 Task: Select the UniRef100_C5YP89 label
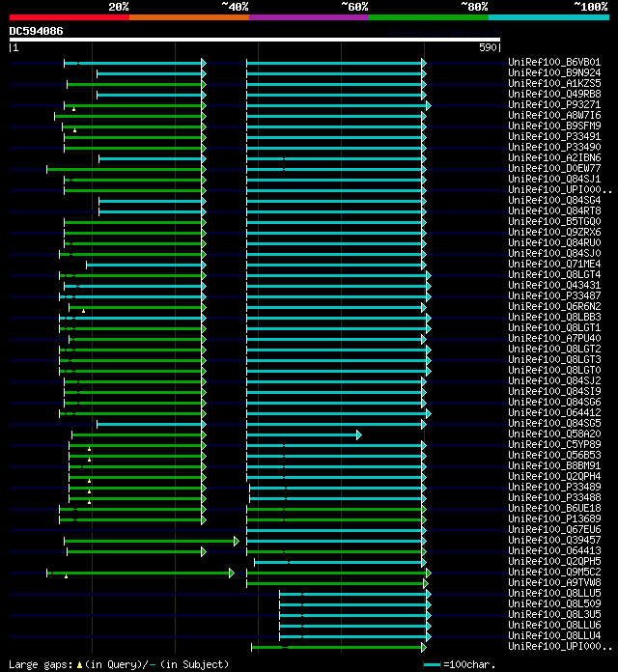(554, 444)
